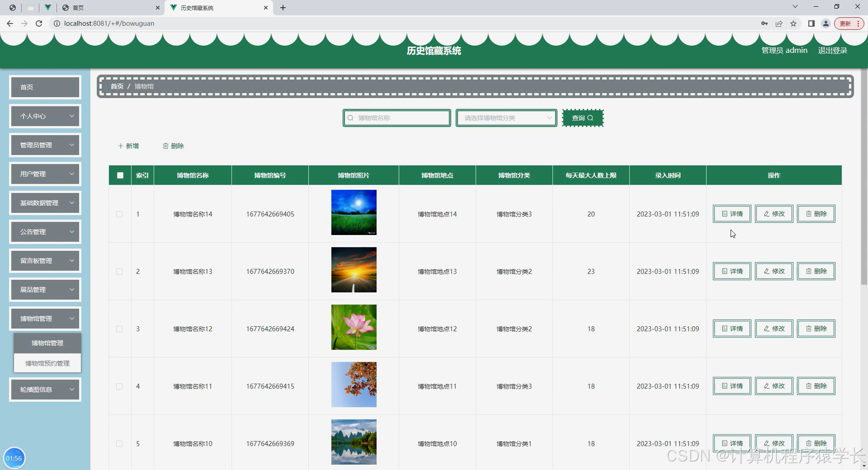The height and width of the screenshot is (470, 868).
Task: Open the browser share icon
Action: [779, 23]
